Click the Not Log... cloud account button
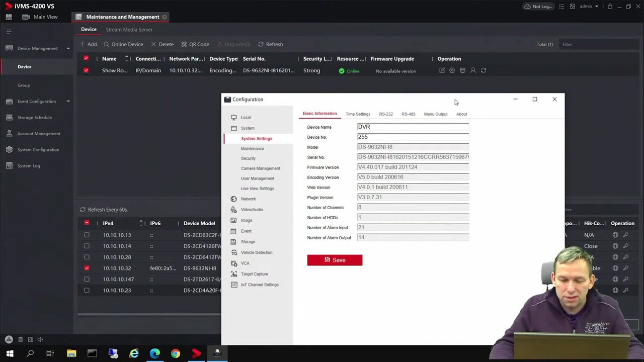The image size is (644, 362). (538, 7)
